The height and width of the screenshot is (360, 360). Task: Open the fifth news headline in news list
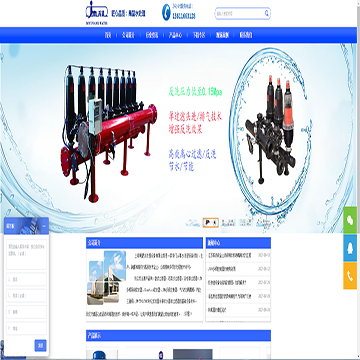[x=217, y=310]
